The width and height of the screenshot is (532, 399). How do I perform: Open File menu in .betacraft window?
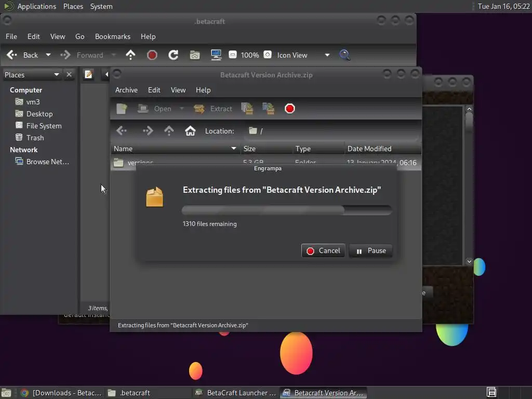[x=11, y=36]
